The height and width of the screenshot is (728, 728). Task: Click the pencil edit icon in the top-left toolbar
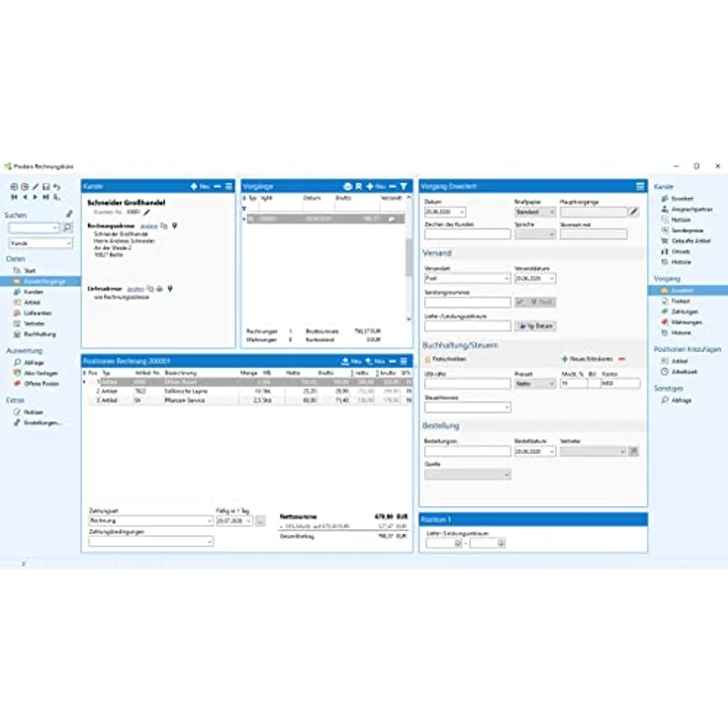click(x=36, y=187)
